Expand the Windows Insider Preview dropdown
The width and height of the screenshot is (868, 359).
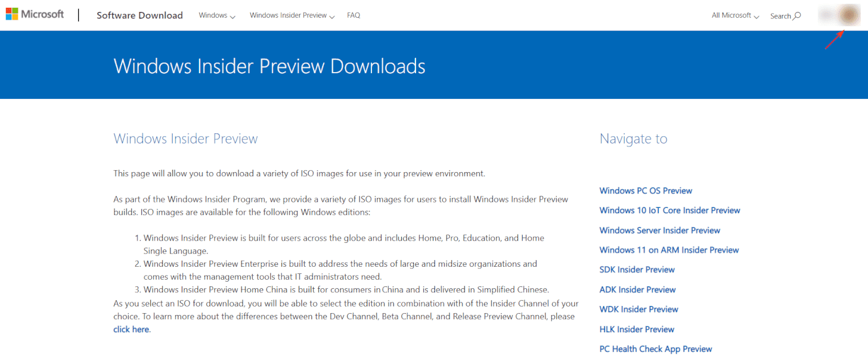(292, 15)
